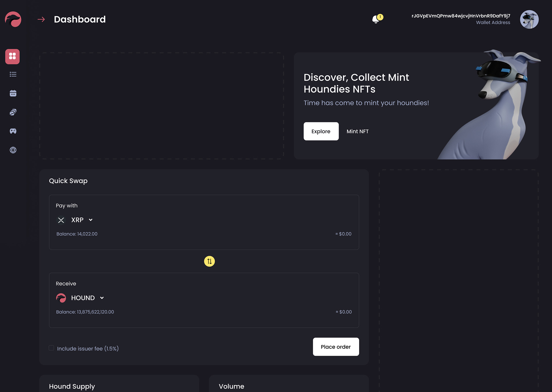Viewport: 552px width, 392px height.
Task: Open the list icon in sidebar
Action: coord(13,74)
